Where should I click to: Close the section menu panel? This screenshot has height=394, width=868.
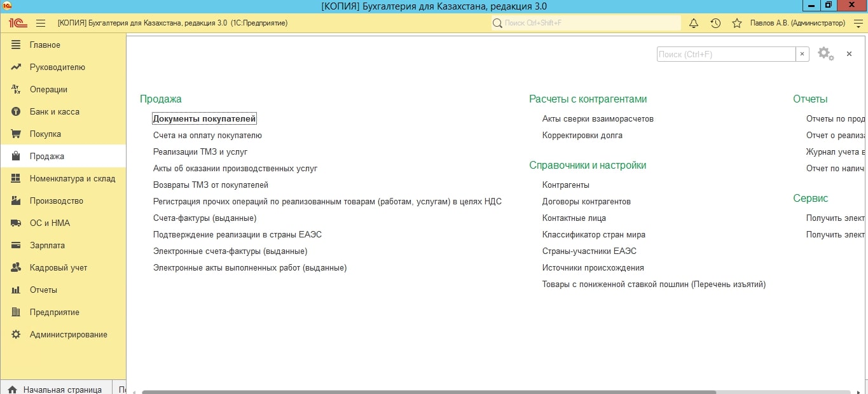(849, 54)
